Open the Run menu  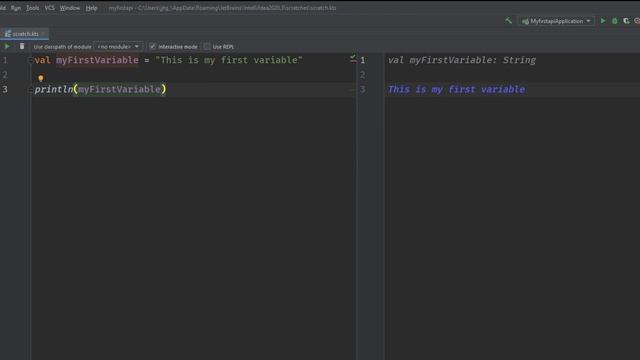tap(16, 8)
